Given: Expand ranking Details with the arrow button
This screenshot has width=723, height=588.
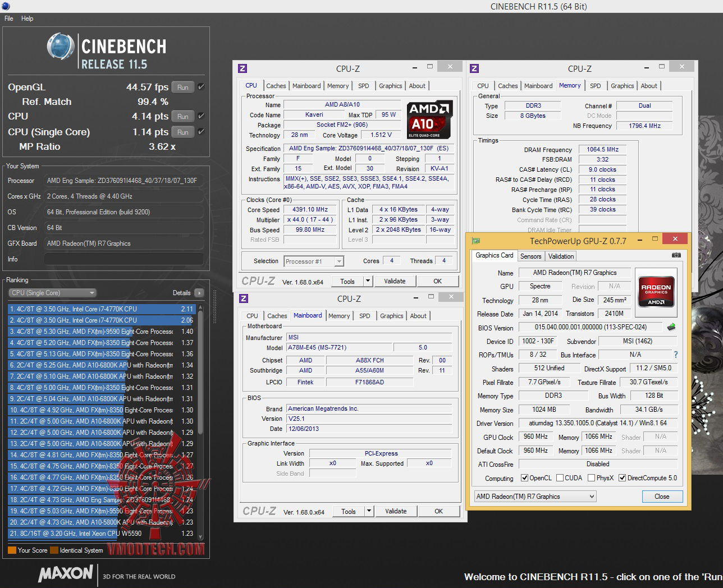Looking at the screenshot, I should pyautogui.click(x=199, y=293).
